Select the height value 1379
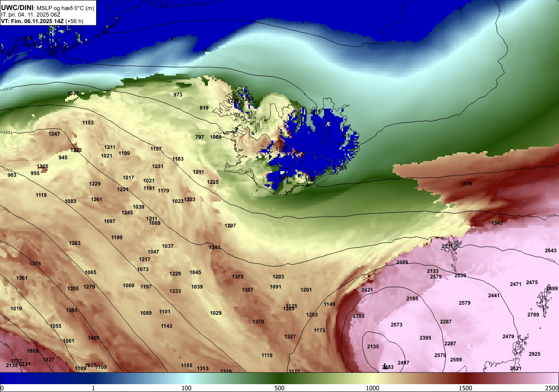559x392 pixels. point(258,322)
